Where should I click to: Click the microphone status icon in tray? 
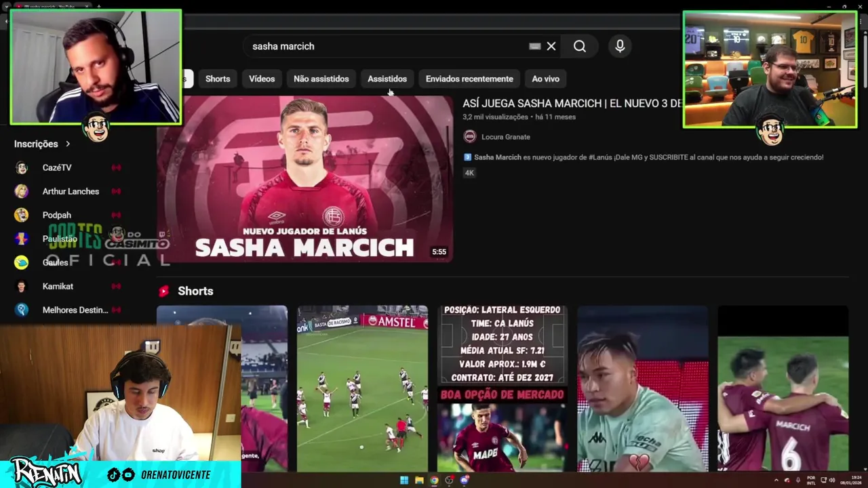coord(798,480)
